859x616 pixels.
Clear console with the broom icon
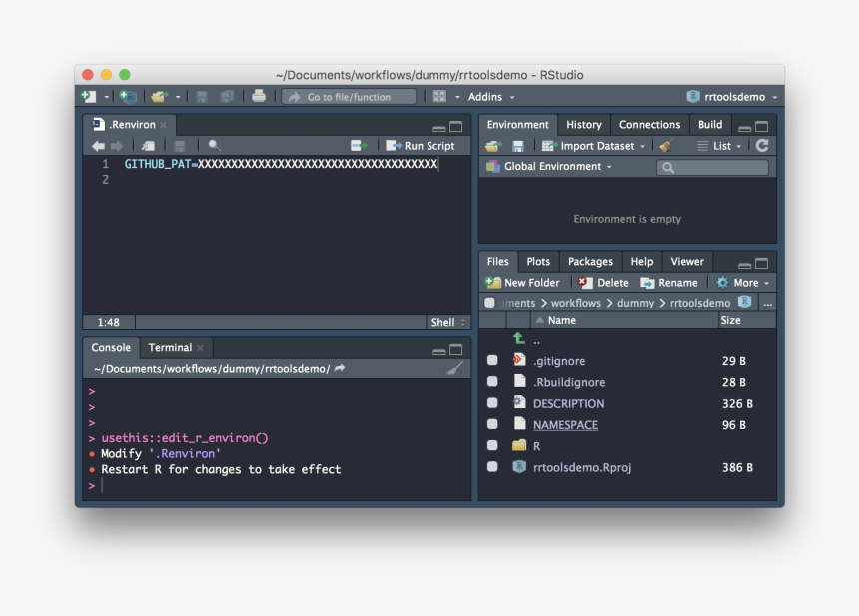[x=454, y=369]
